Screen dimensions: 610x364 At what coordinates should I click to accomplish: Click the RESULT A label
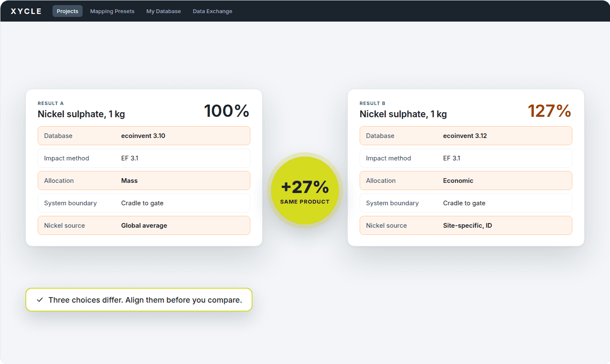pyautogui.click(x=50, y=103)
